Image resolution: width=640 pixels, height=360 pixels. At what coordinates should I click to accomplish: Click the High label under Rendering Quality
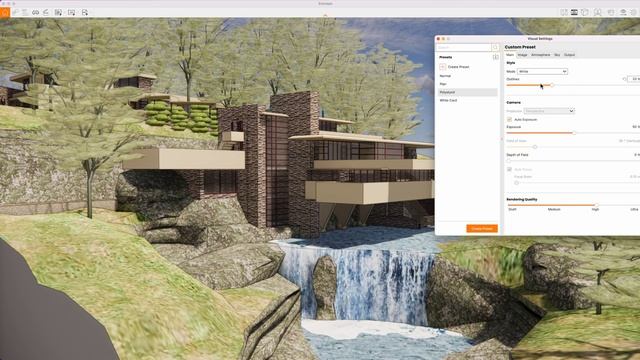[596, 209]
